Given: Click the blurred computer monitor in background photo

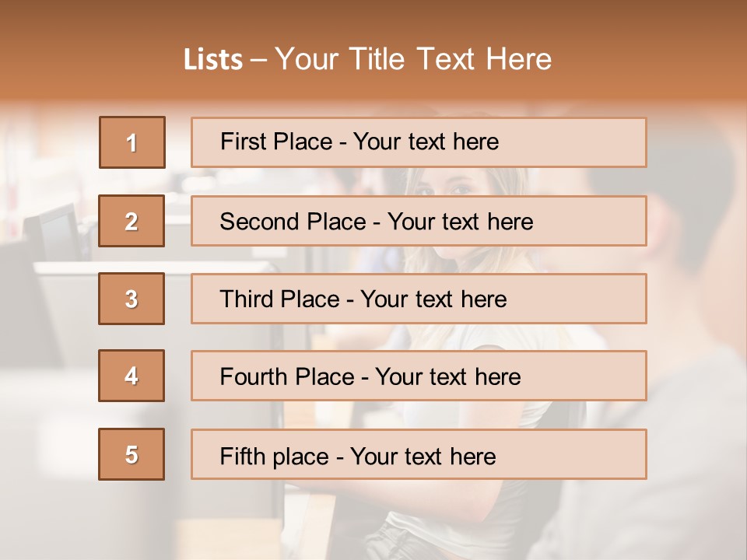Looking at the screenshot, I should point(52,231).
